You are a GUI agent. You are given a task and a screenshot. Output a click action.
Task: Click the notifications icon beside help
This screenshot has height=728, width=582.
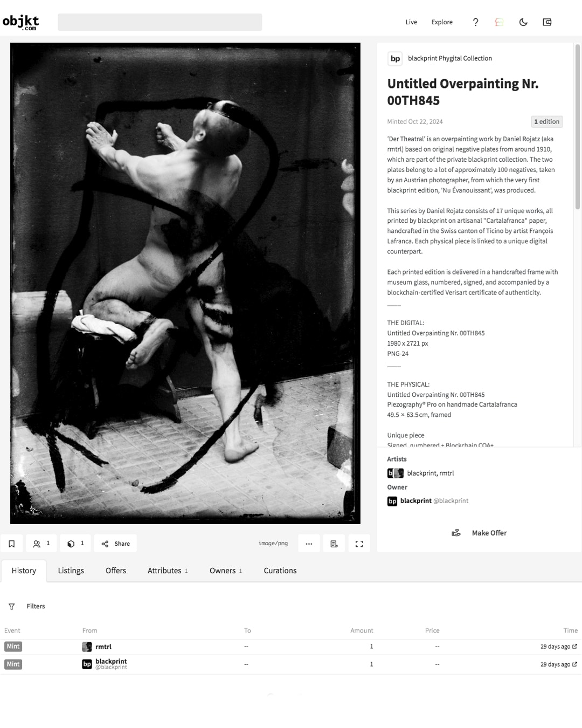pos(499,22)
